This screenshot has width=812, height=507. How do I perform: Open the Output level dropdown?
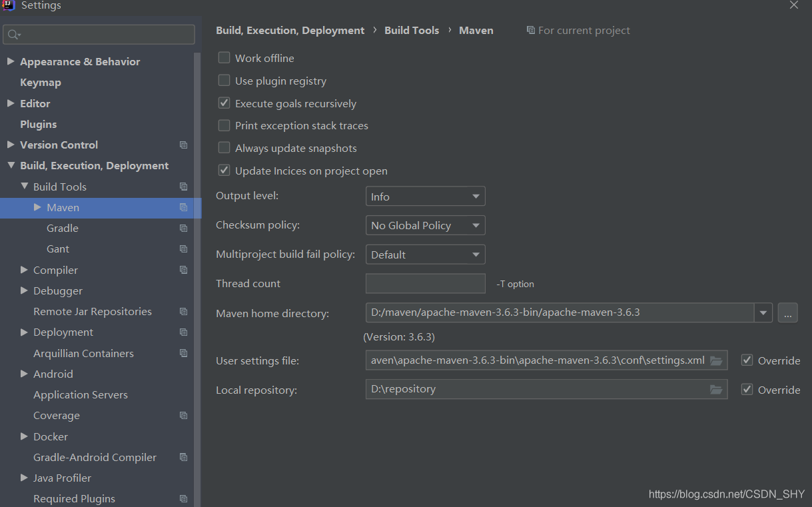tap(425, 197)
